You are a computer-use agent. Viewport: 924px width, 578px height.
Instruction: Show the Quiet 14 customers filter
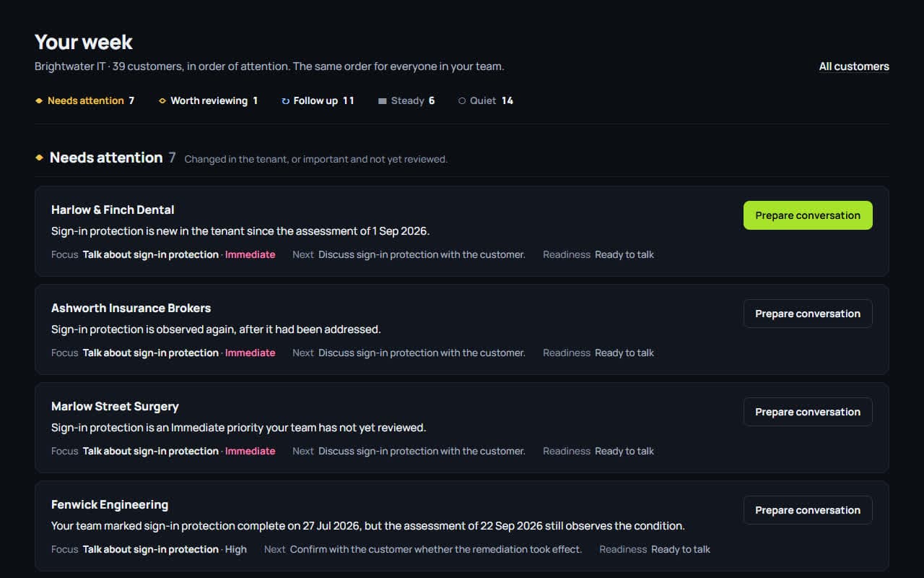click(x=486, y=101)
